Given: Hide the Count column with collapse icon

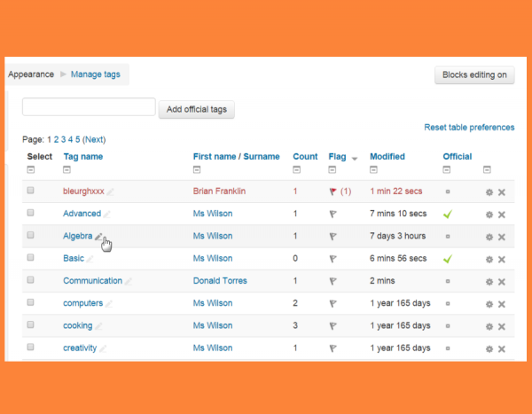Looking at the screenshot, I should click(x=297, y=169).
